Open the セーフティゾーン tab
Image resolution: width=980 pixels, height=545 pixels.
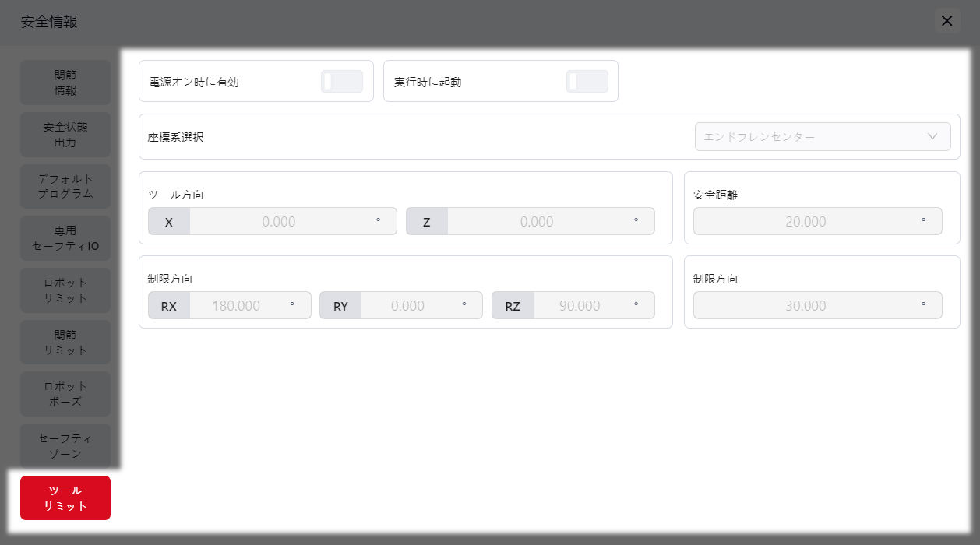click(65, 446)
